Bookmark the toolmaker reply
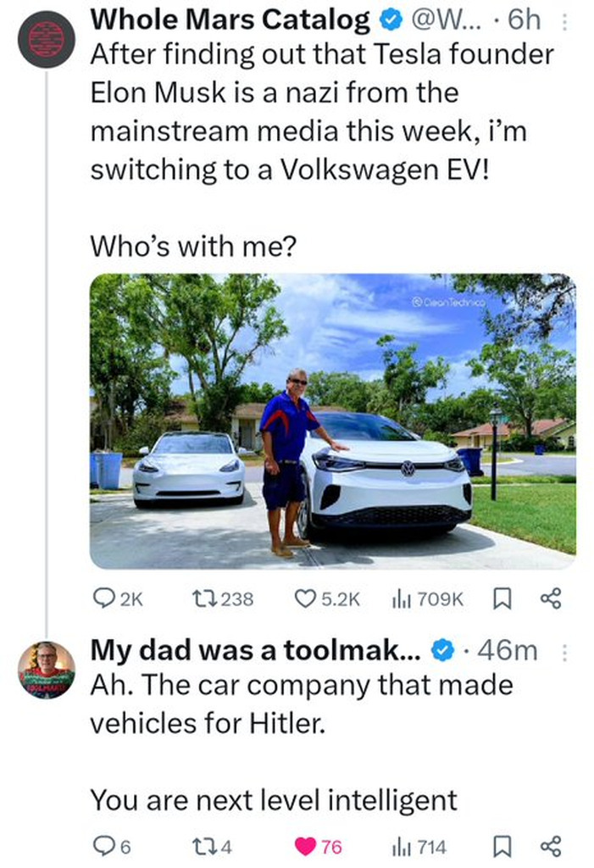The width and height of the screenshot is (594, 868). click(500, 846)
